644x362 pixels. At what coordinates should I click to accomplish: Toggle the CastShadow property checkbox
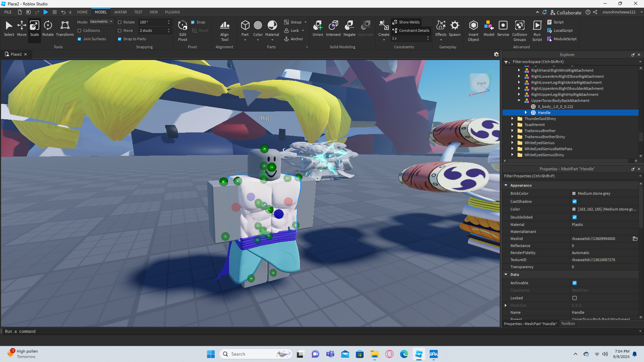coord(575,201)
